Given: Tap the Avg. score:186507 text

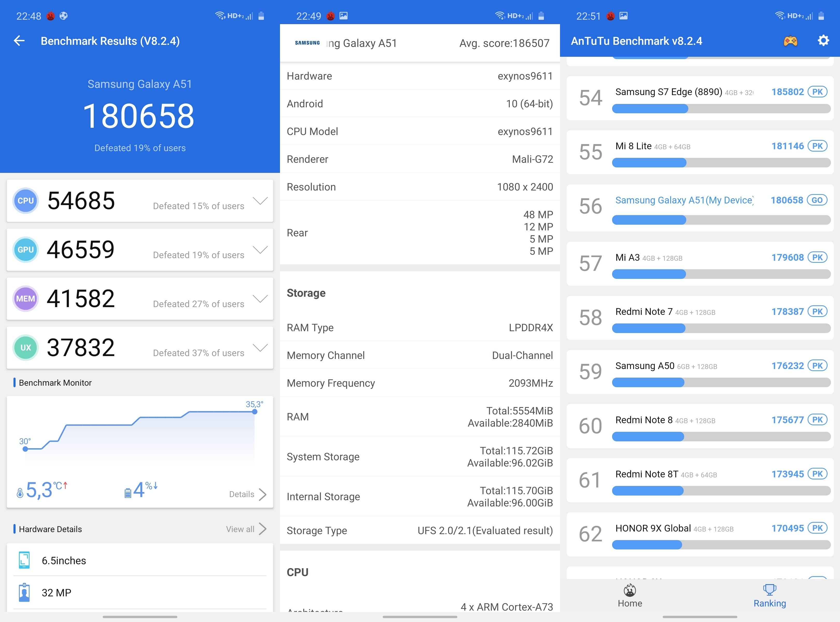Looking at the screenshot, I should coord(504,43).
